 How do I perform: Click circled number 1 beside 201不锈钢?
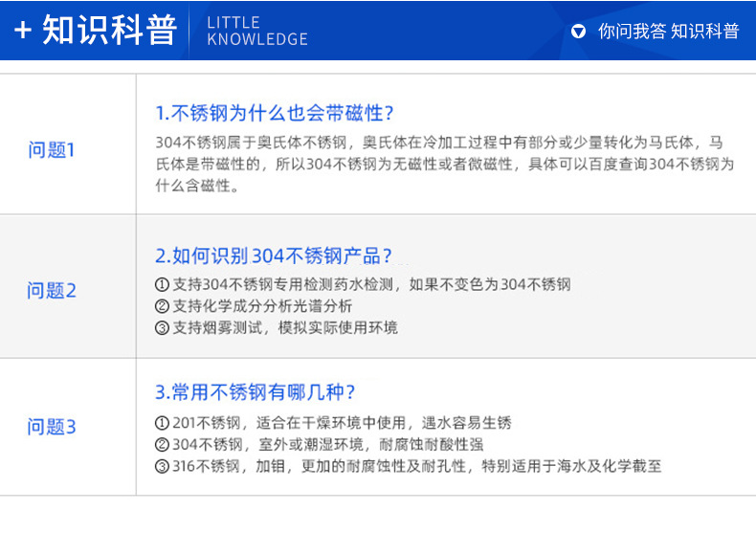coord(162,423)
